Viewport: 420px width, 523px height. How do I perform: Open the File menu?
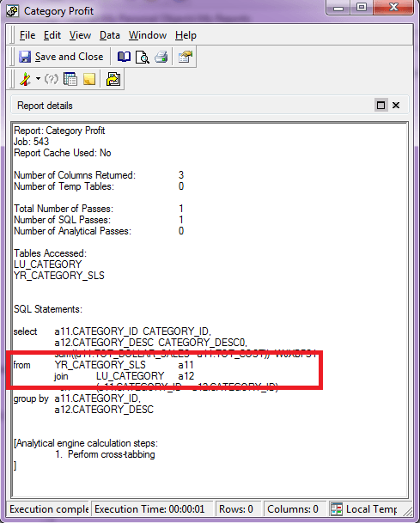coord(27,35)
